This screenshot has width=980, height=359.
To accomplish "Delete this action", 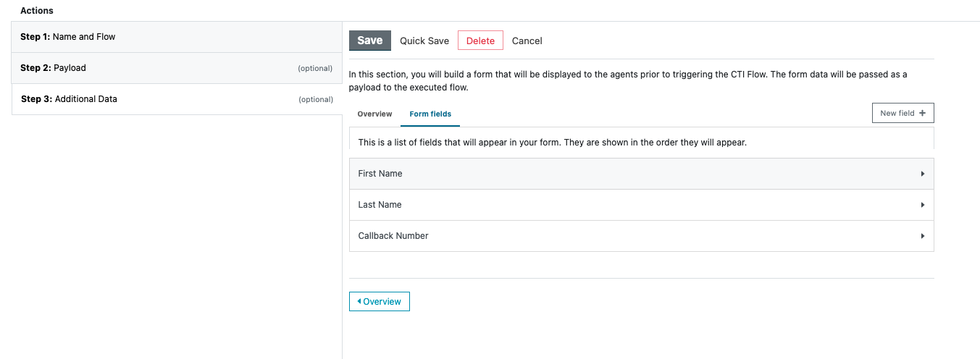I will (x=480, y=41).
